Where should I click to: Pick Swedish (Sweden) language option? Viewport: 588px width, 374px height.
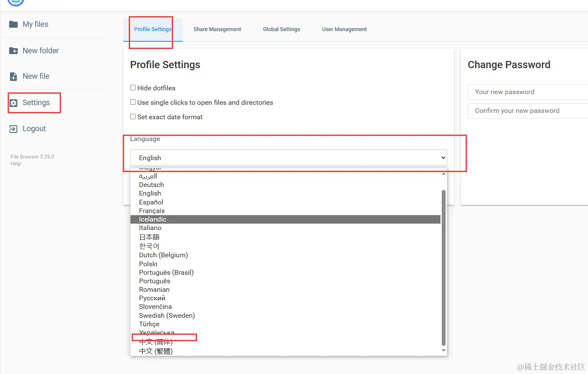coord(285,316)
